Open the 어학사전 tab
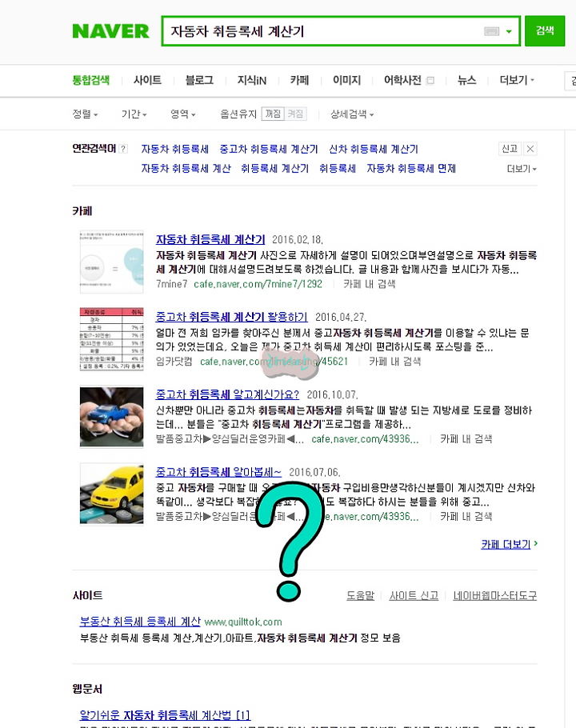 coord(402,80)
